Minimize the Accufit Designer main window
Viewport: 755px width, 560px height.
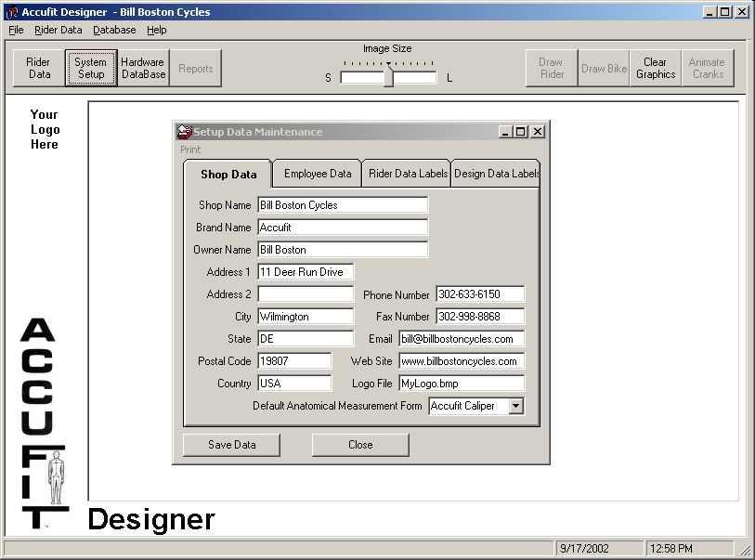709,12
